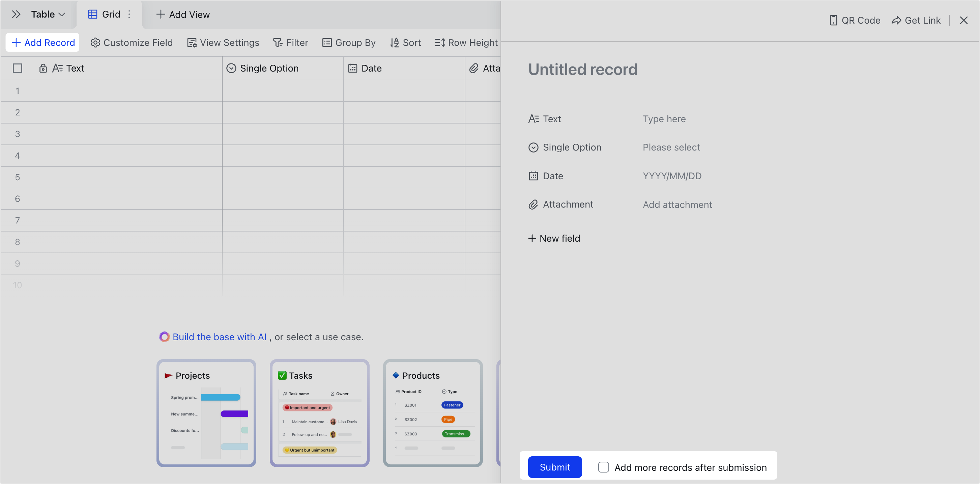Select row 1 in the grid

click(x=18, y=91)
